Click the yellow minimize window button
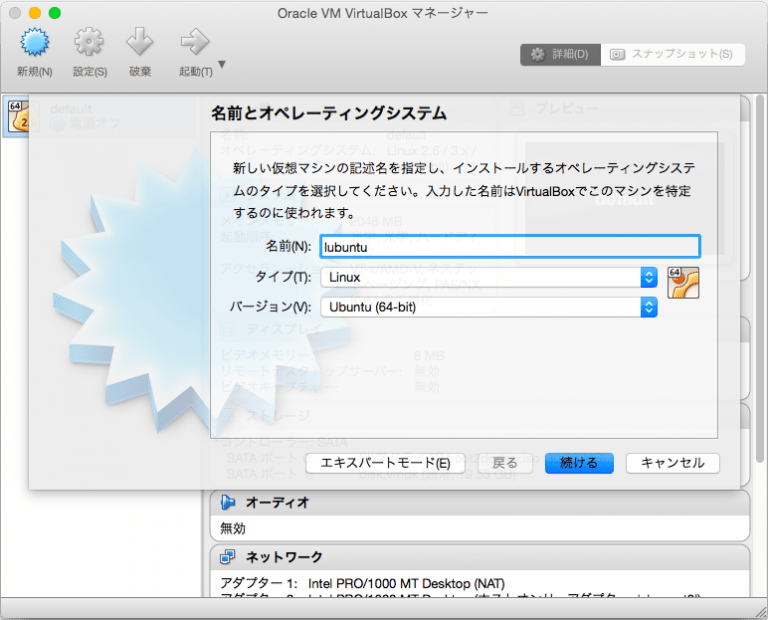768x620 pixels. click(35, 13)
